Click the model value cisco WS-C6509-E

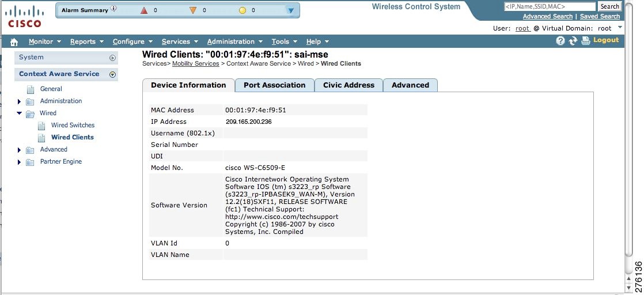(x=255, y=168)
